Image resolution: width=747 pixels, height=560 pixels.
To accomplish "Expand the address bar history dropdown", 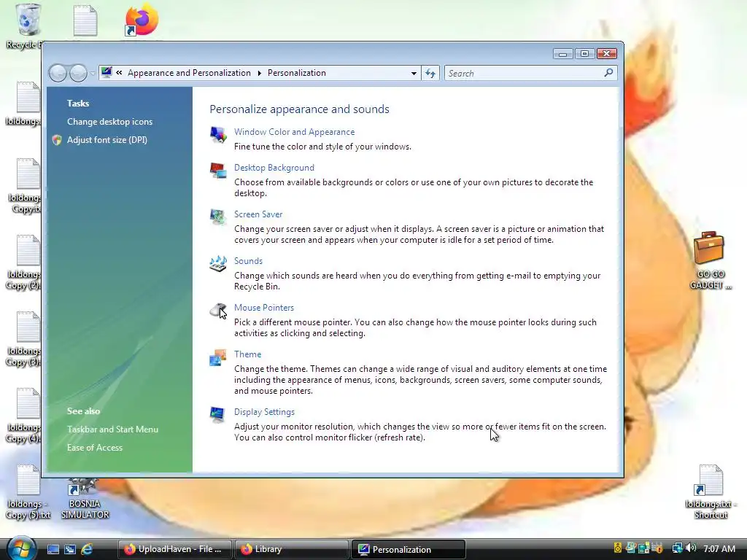I will tap(414, 74).
